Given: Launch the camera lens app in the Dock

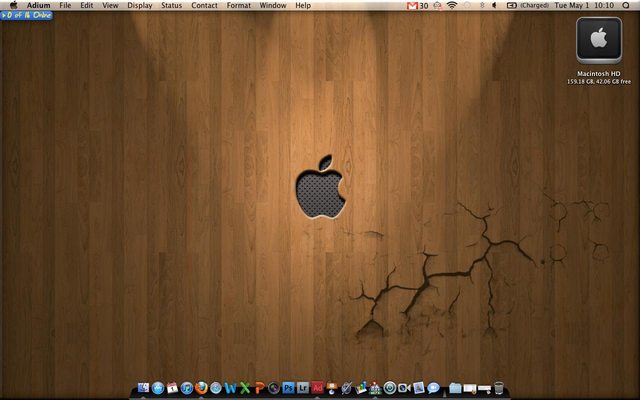Looking at the screenshot, I should click(x=274, y=388).
